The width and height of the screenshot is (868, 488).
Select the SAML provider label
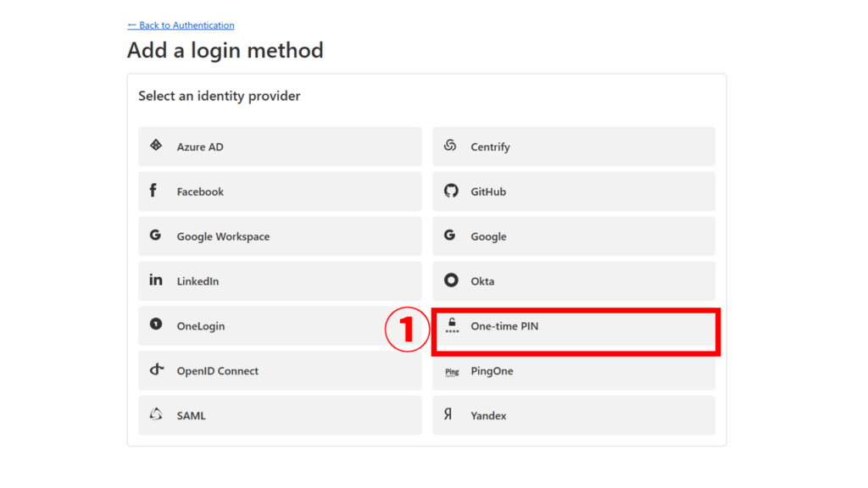pos(191,416)
